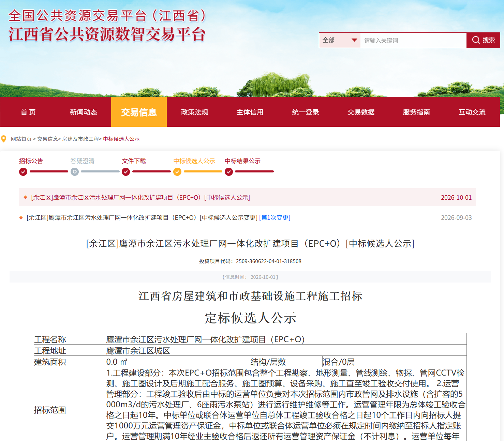This screenshot has height=441, width=504.
Task: Click the 0.0 ㎡ building area cell
Action: (178, 362)
